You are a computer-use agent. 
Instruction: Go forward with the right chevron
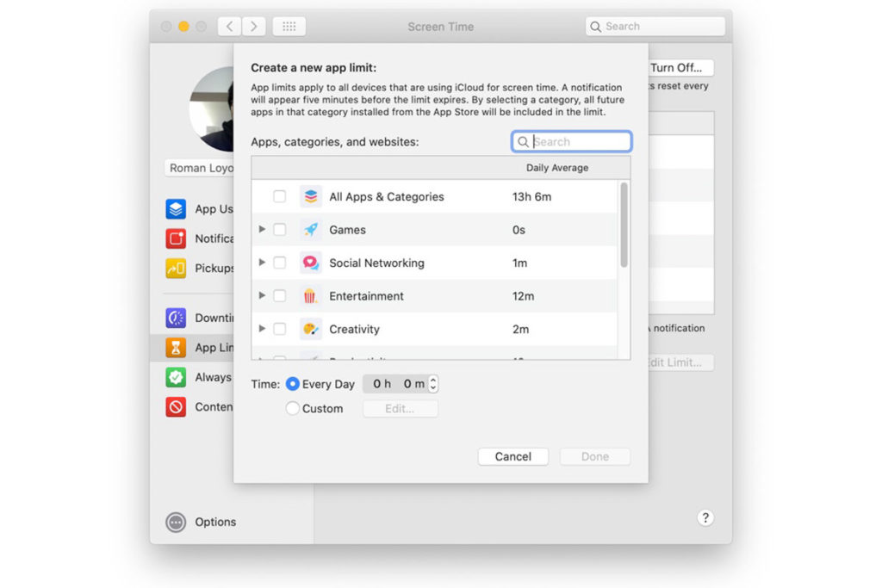254,27
